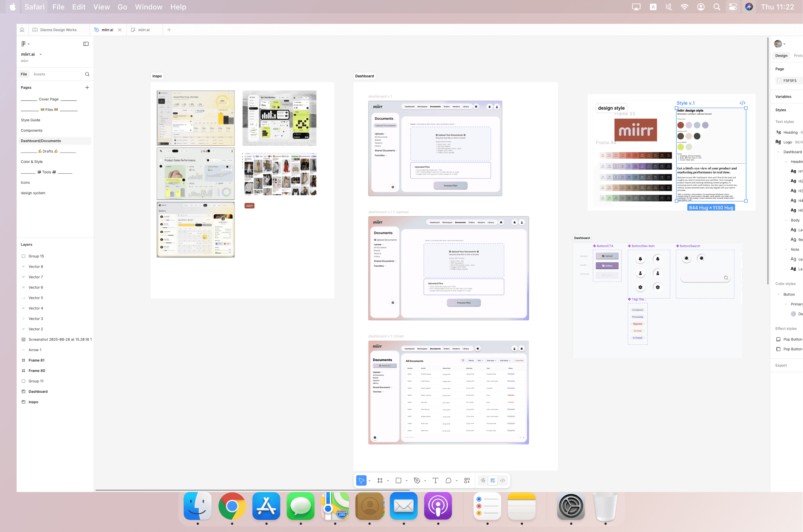Select the Comment tool
The image size is (803, 532).
448,481
